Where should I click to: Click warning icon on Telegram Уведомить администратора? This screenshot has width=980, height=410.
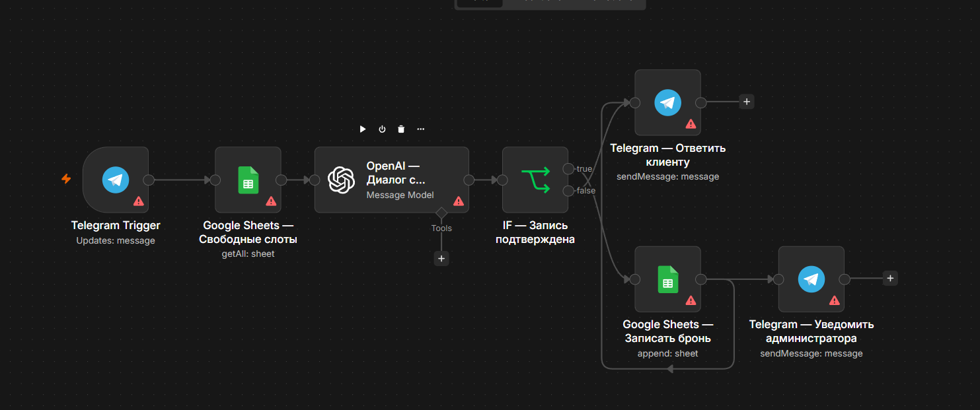tap(835, 301)
